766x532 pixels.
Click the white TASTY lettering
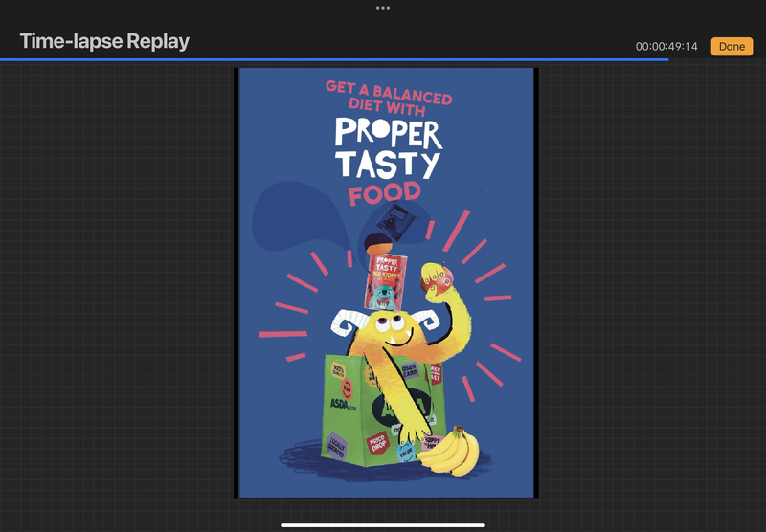pos(387,166)
